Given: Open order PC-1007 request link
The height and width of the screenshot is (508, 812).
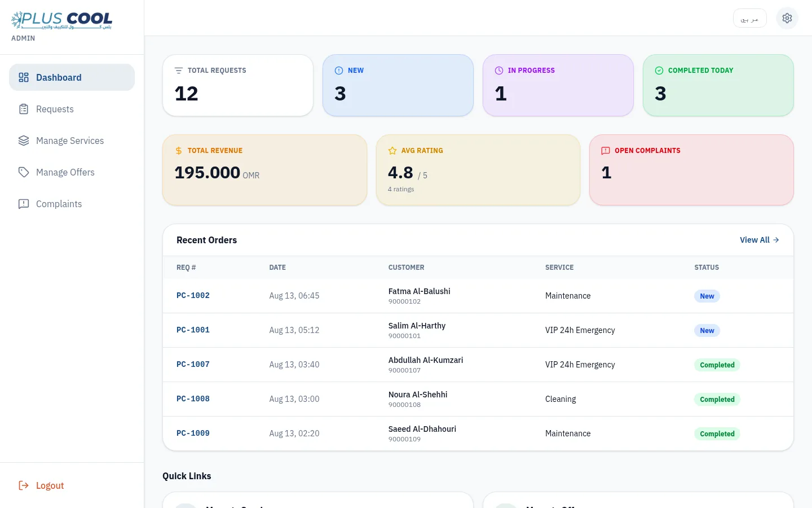Looking at the screenshot, I should [193, 365].
